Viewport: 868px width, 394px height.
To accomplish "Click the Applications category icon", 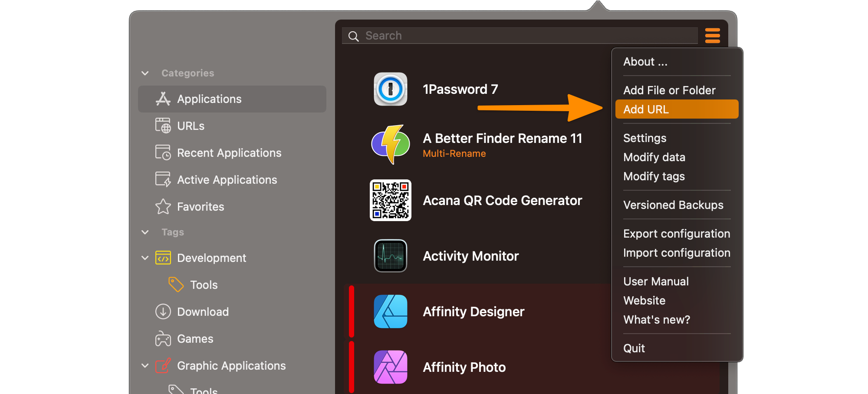I will tap(163, 99).
